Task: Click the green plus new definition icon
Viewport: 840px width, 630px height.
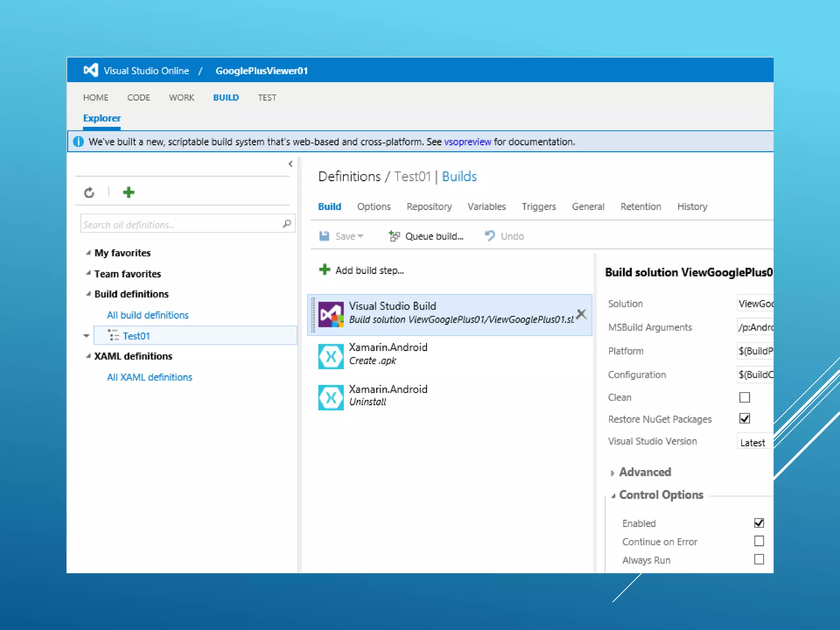Action: pos(128,192)
